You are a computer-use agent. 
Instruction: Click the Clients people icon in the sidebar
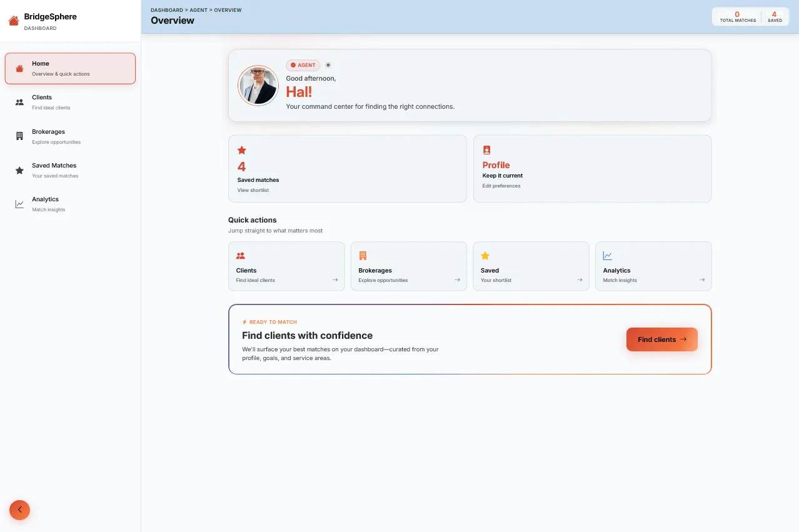coord(19,102)
